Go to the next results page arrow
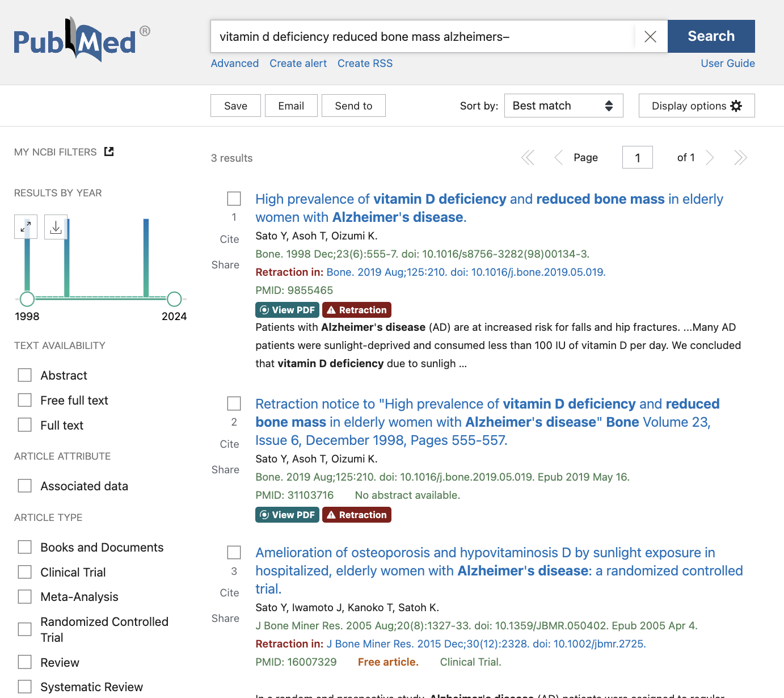 [710, 158]
